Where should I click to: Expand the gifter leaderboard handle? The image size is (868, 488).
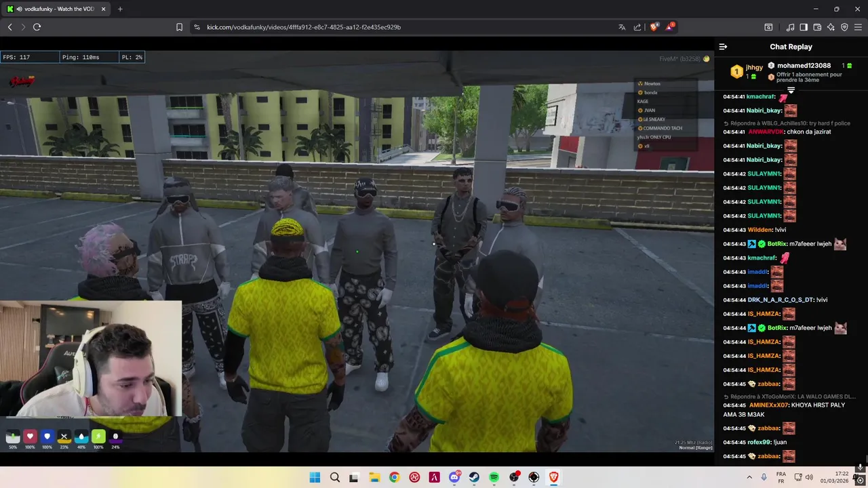(x=791, y=90)
